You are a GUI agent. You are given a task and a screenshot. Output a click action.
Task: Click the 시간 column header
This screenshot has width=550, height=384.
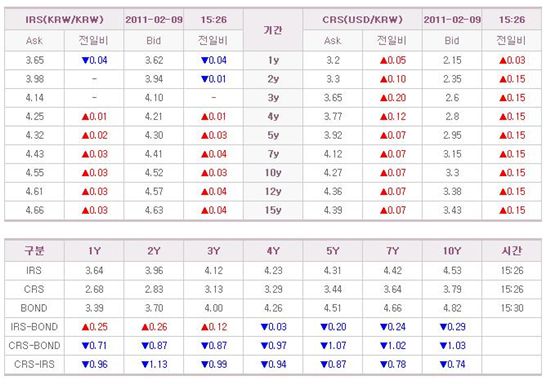(512, 250)
